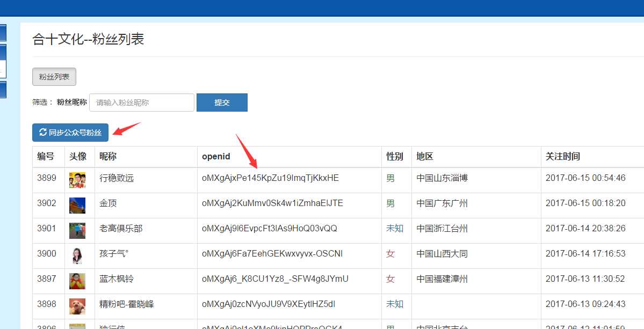This screenshot has height=329, width=644.
Task: Click gender 男 in row 3899
Action: click(x=390, y=178)
